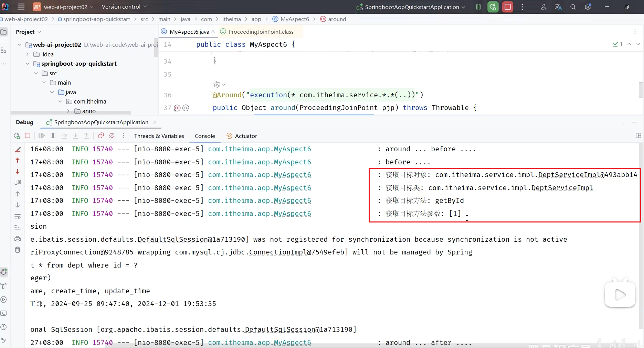Open the Git tool window
644x348 pixels.
pos(4,341)
